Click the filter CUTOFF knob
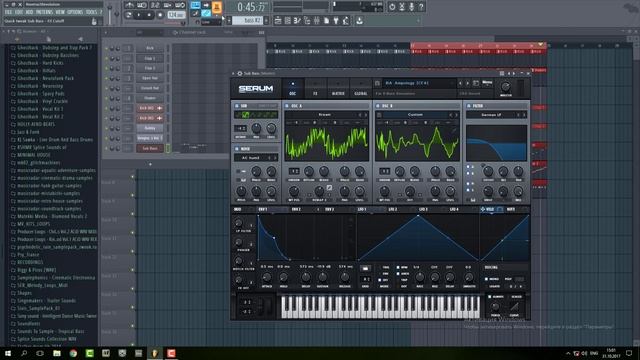 [x=488, y=172]
